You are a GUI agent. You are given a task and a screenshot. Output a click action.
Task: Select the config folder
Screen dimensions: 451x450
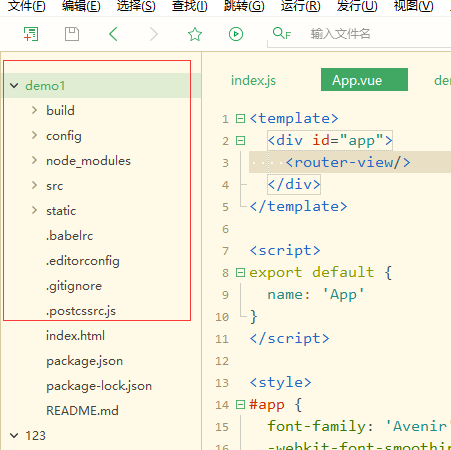[x=64, y=136]
